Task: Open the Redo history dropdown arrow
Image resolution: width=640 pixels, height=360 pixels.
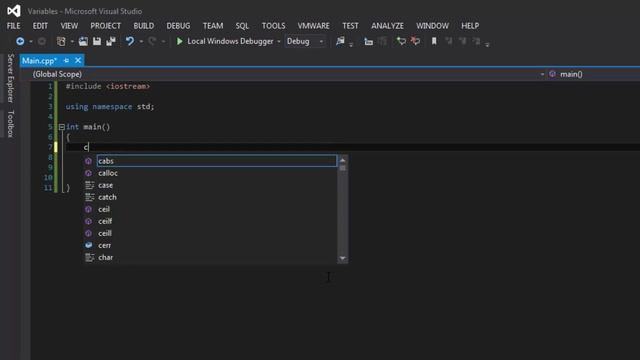Action: click(163, 42)
